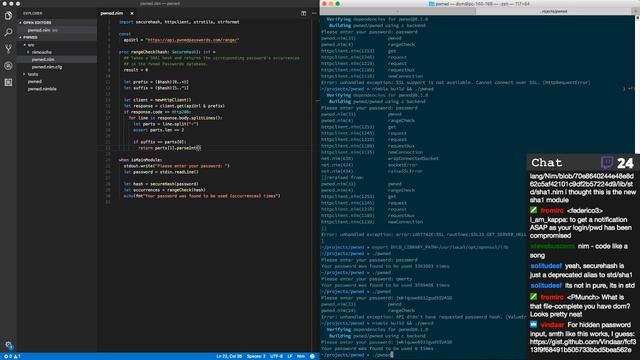Click the split editor icon in the tab bar

click(x=303, y=13)
